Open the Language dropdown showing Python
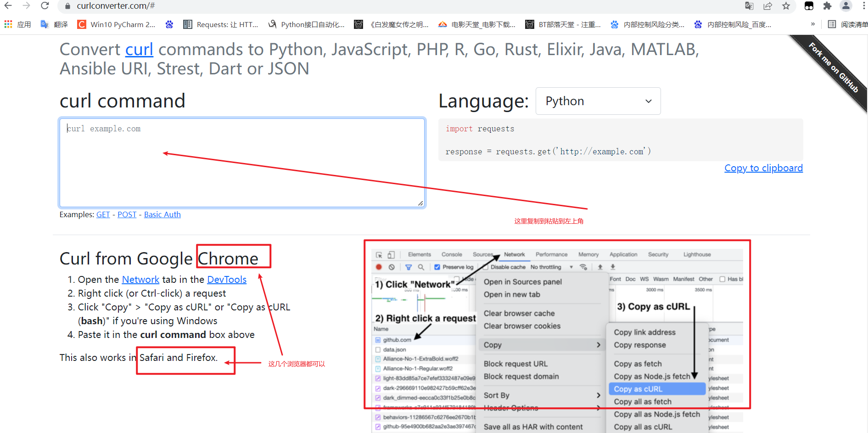The width and height of the screenshot is (868, 433). [x=598, y=101]
